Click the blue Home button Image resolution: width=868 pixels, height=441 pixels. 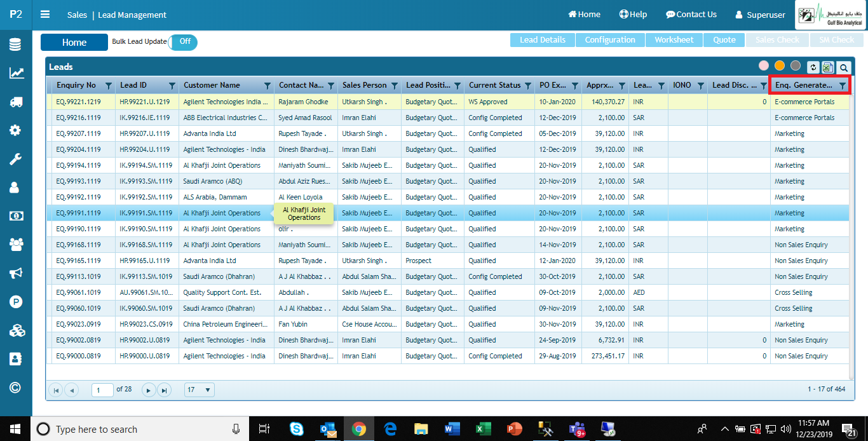[74, 43]
